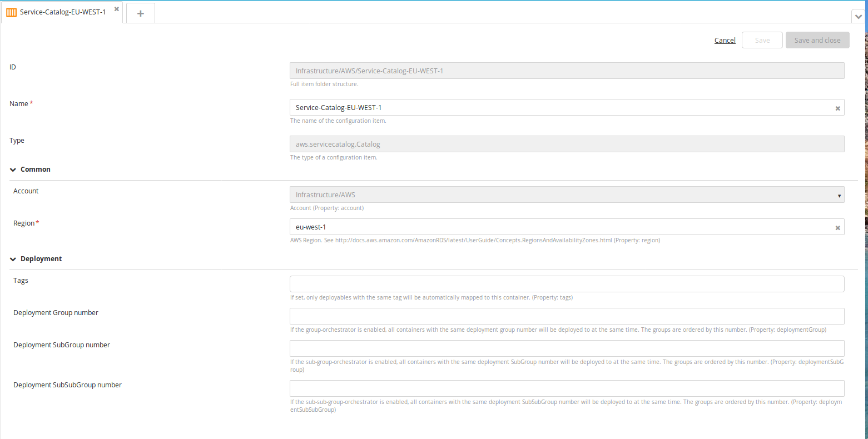Click the Cancel link
Viewport: 868px width, 439px height.
click(725, 41)
